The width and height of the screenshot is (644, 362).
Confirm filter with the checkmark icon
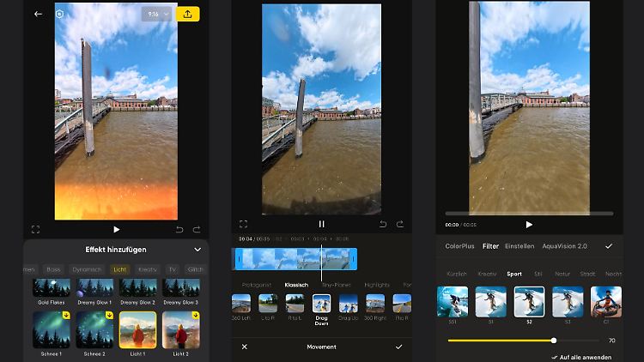tap(609, 246)
